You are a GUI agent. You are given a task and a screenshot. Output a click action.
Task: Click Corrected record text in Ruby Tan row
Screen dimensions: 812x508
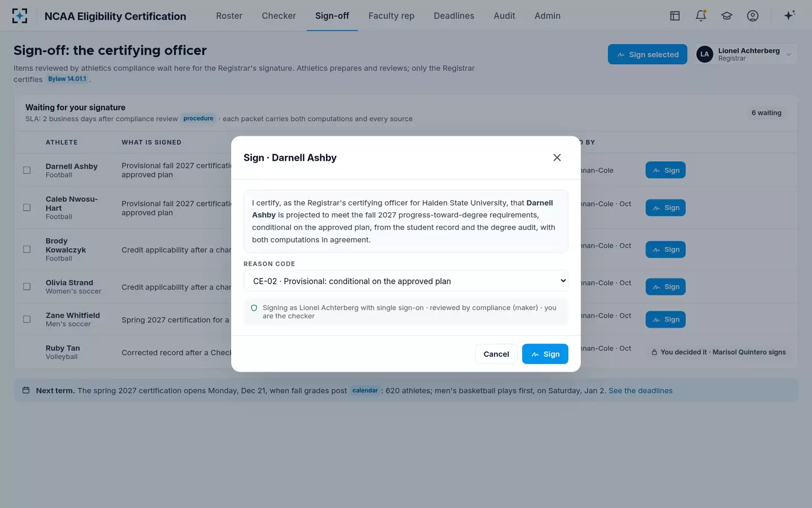[x=176, y=353]
